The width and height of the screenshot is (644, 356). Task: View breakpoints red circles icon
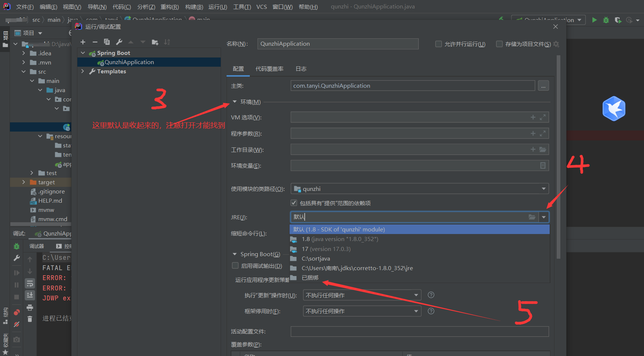17,313
